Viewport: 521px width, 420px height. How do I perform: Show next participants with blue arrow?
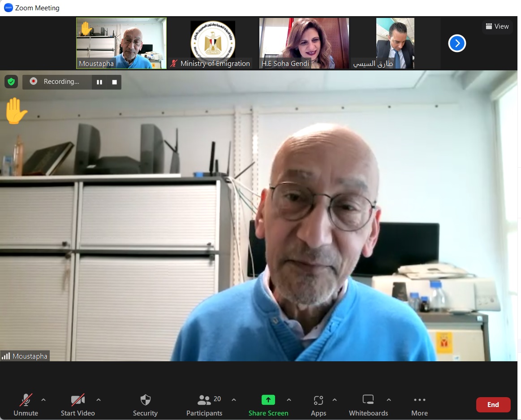[x=457, y=43]
